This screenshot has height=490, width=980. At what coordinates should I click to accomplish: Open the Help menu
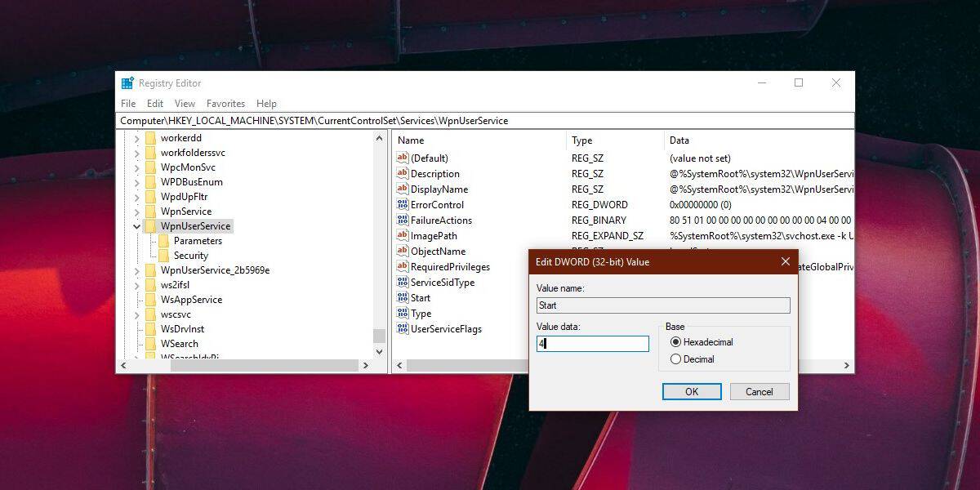click(266, 104)
